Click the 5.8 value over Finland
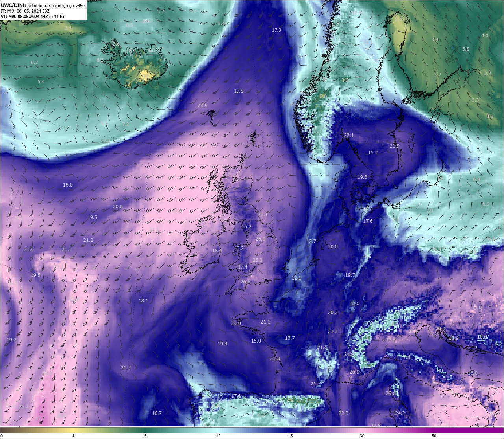Screen dimensions: 504x439 (466, 49)
